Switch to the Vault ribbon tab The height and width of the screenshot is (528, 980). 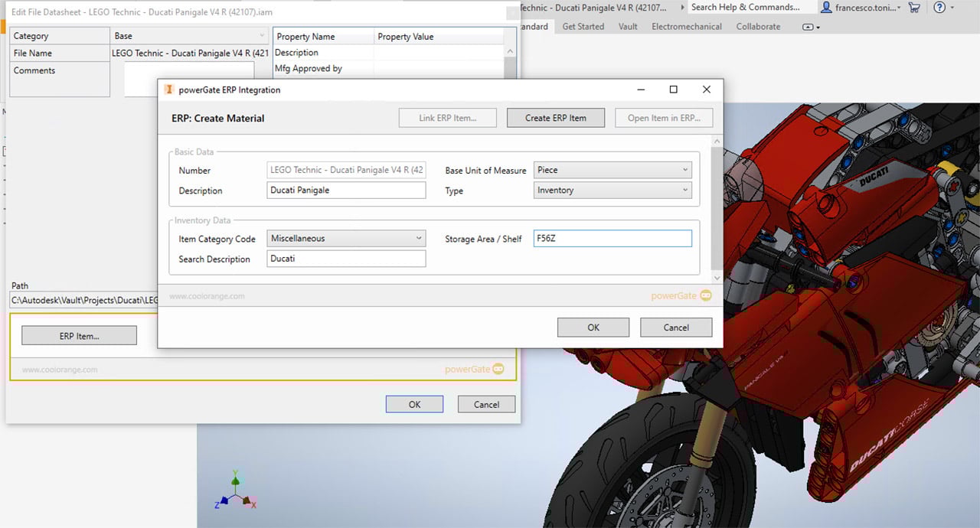click(x=628, y=27)
